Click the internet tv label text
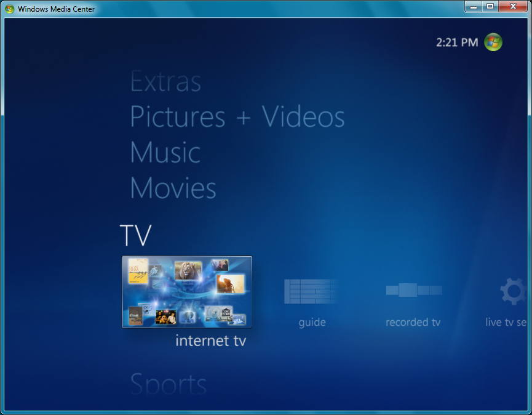Viewport: 532px width, 415px height. coord(211,339)
